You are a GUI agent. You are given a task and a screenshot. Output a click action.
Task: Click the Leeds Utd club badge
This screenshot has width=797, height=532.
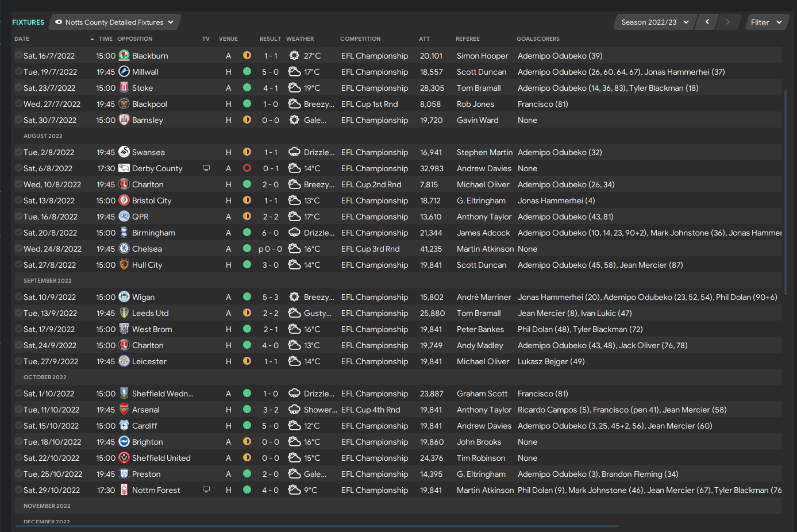[x=124, y=313]
